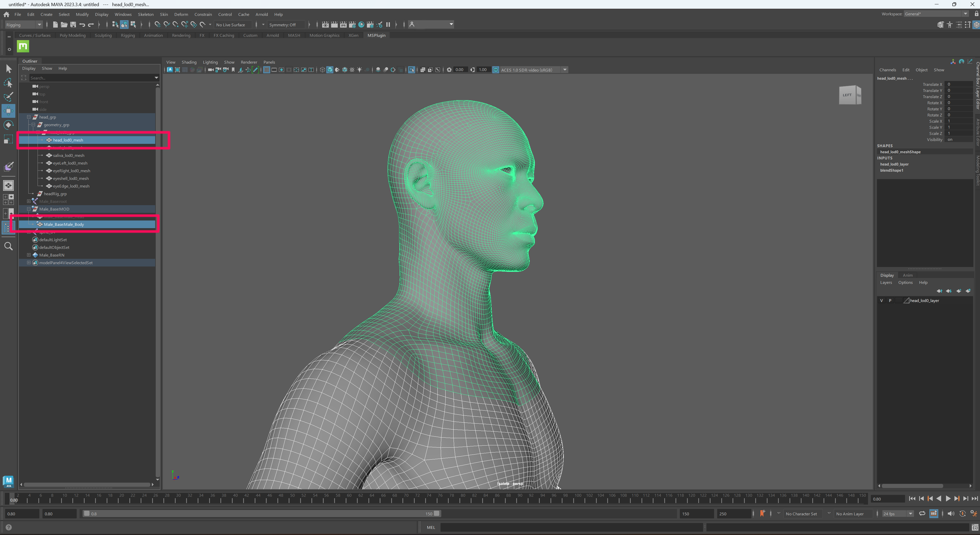
Task: Open the Script Editor icon
Action: tap(975, 527)
